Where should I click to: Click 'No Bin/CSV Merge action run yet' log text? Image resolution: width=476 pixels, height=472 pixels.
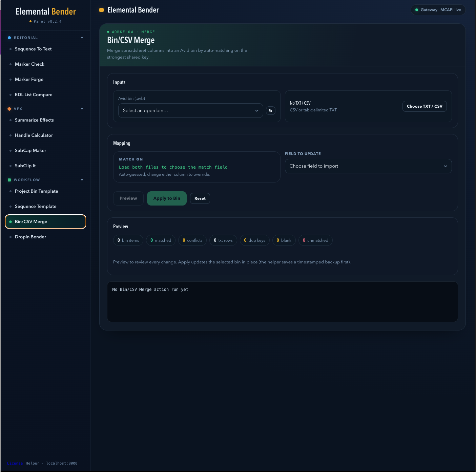(150, 289)
